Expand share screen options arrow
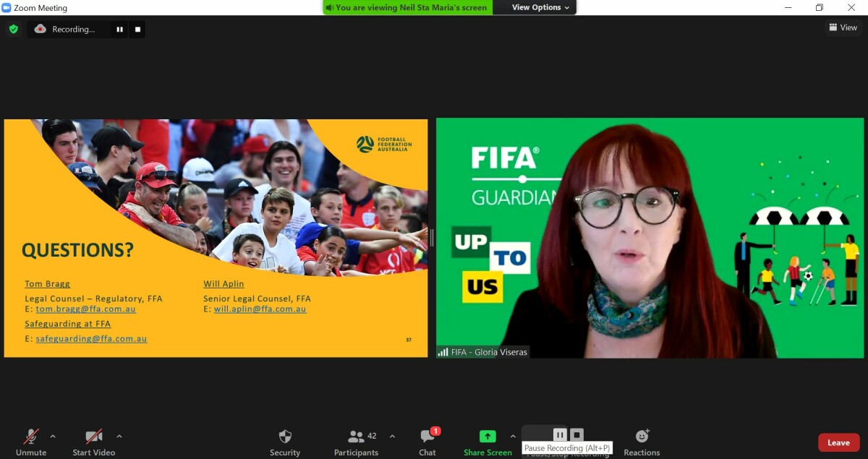The image size is (868, 459). (513, 436)
